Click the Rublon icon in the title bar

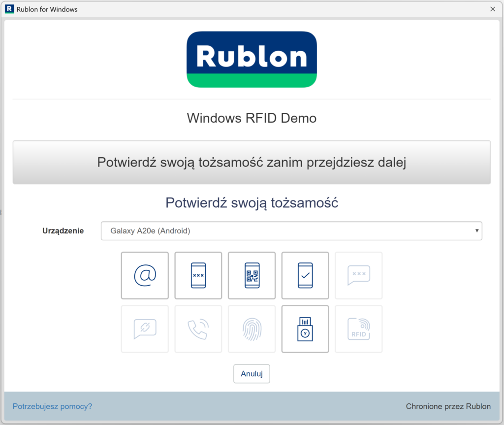tap(9, 9)
